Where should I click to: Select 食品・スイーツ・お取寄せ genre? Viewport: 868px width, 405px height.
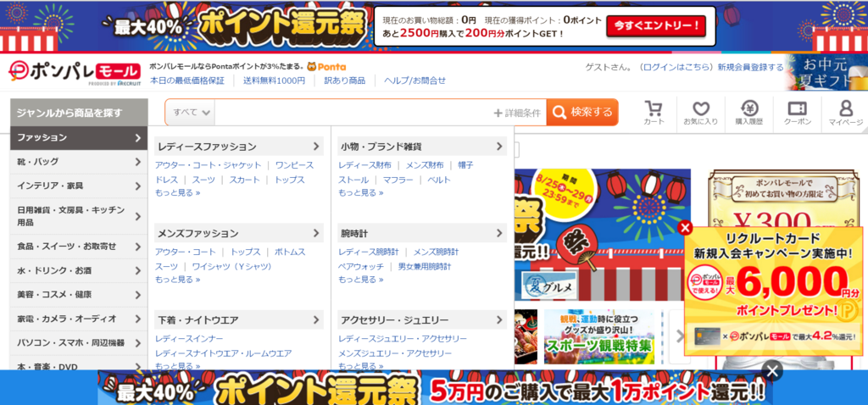point(79,247)
